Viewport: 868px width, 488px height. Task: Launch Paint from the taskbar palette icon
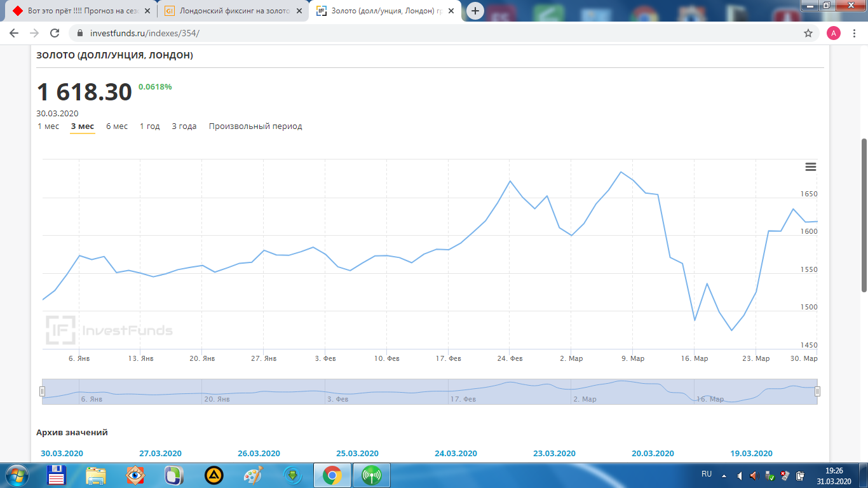coord(253,475)
